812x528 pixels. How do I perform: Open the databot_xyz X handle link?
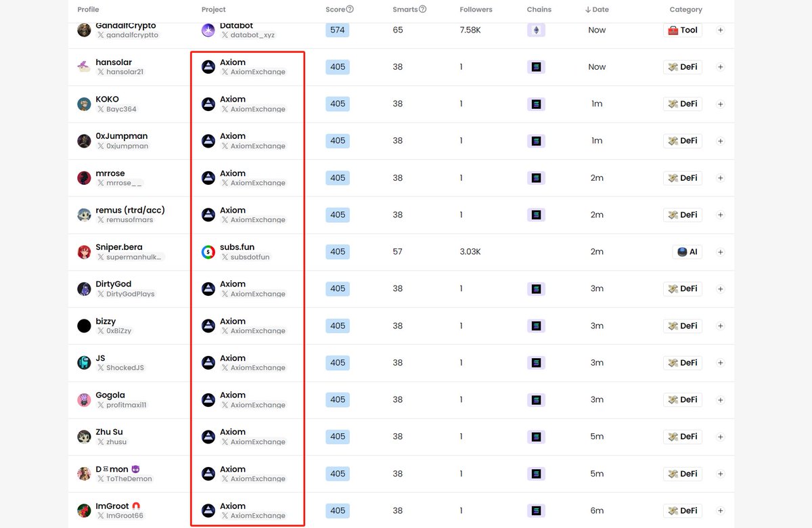[248, 35]
